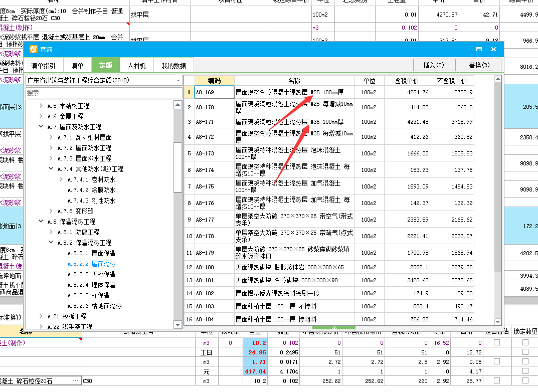The height and width of the screenshot is (392, 538).
Task: Select A.8.2.4 墙体保温 tree item
Action: tap(92, 285)
